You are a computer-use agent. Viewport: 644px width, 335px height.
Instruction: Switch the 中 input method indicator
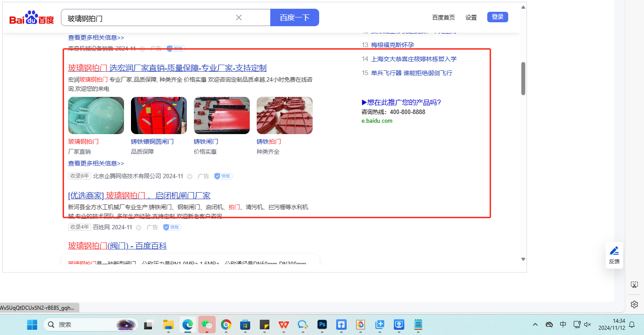pos(563,325)
